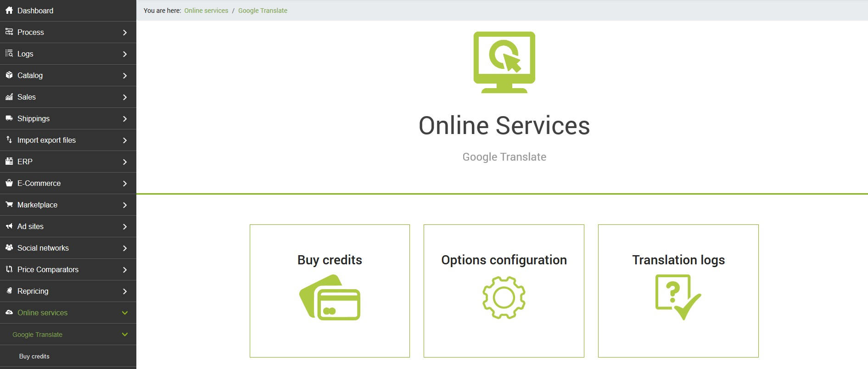The width and height of the screenshot is (868, 369).
Task: Click the Online services breadcrumb link
Action: [206, 11]
